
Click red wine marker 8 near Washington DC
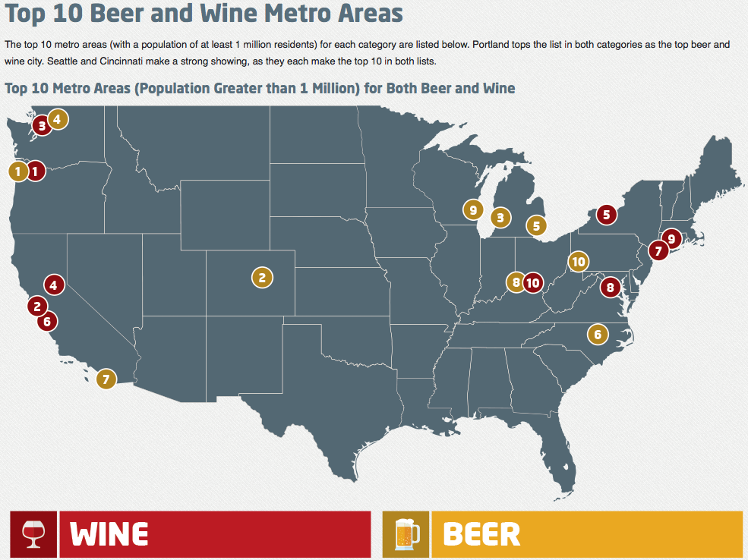click(610, 288)
